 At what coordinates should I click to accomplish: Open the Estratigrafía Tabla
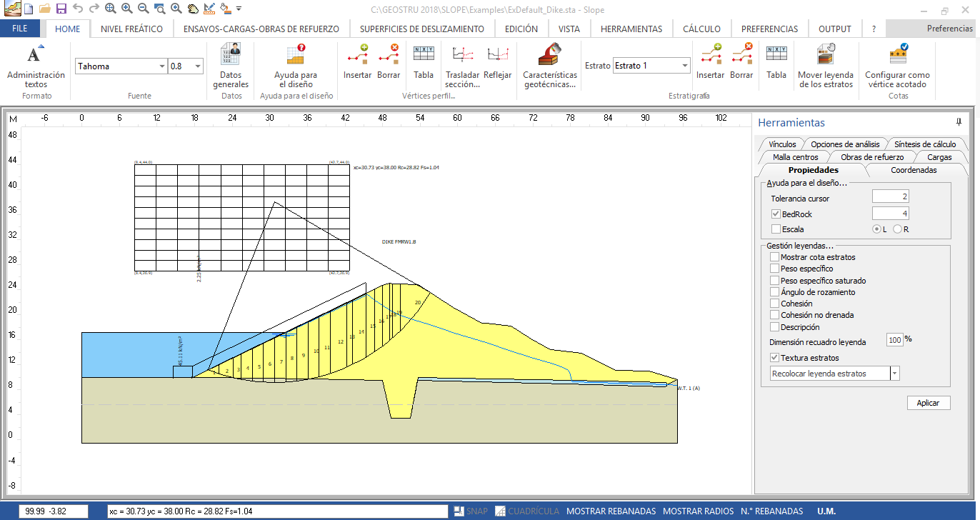[776, 61]
